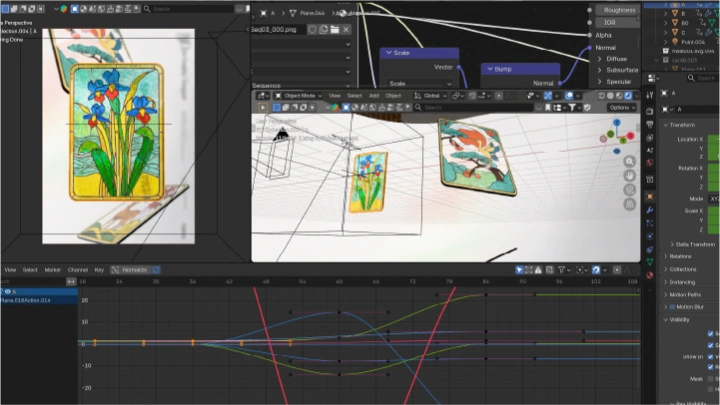Open the wrench Modifiers properties tab
This screenshot has height=405, width=720.
650,211
